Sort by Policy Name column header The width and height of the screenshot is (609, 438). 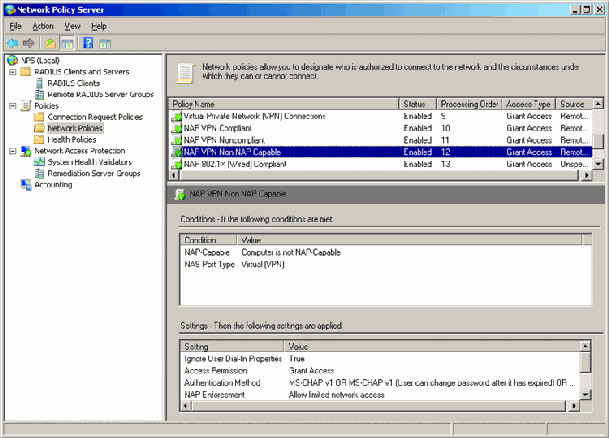click(284, 104)
